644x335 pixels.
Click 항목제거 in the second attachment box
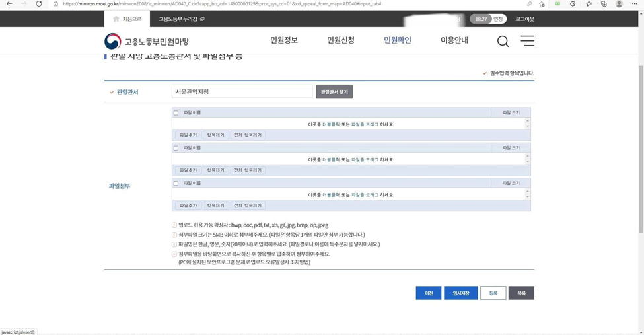point(215,170)
